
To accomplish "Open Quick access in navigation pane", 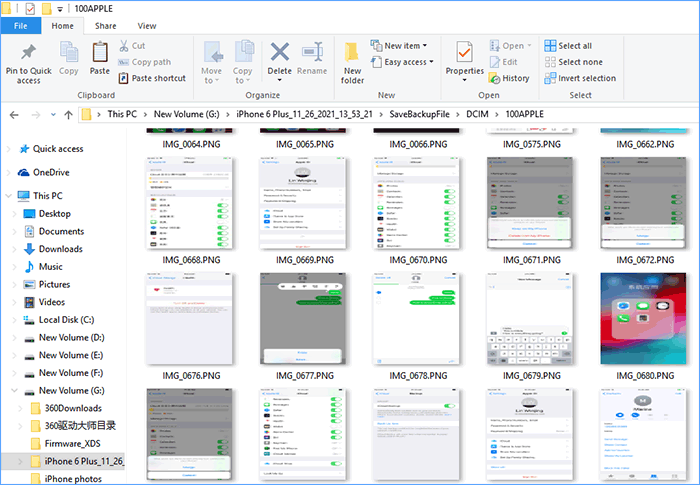I will point(51,149).
